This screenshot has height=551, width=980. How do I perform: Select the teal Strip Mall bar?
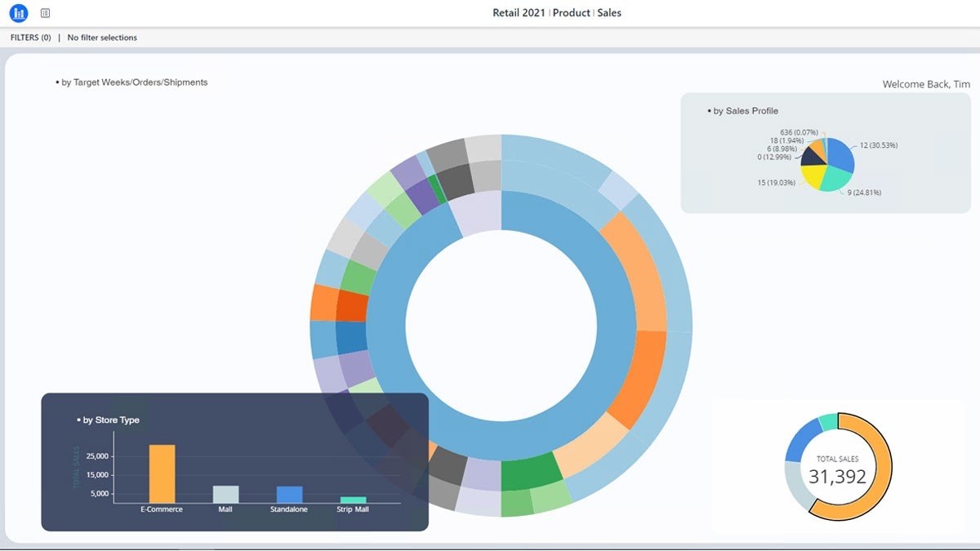coord(353,499)
